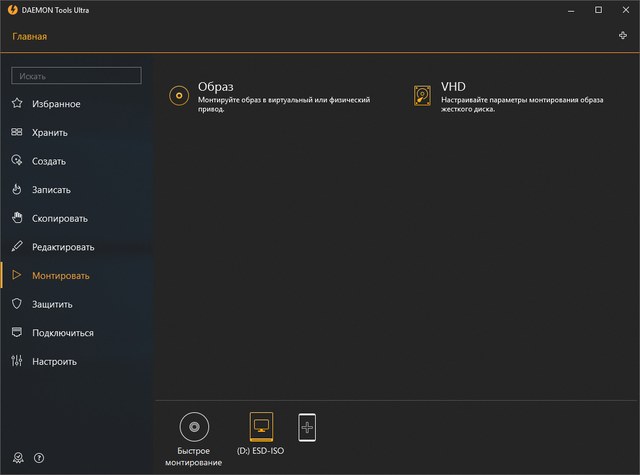The width and height of the screenshot is (640, 475).
Task: Choose Редактировать from the sidebar
Action: click(62, 247)
